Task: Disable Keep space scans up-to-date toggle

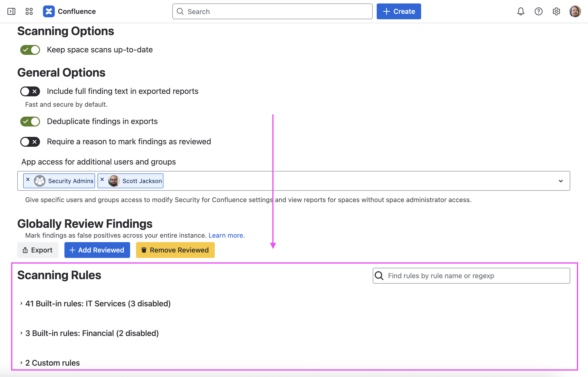Action: (x=30, y=50)
